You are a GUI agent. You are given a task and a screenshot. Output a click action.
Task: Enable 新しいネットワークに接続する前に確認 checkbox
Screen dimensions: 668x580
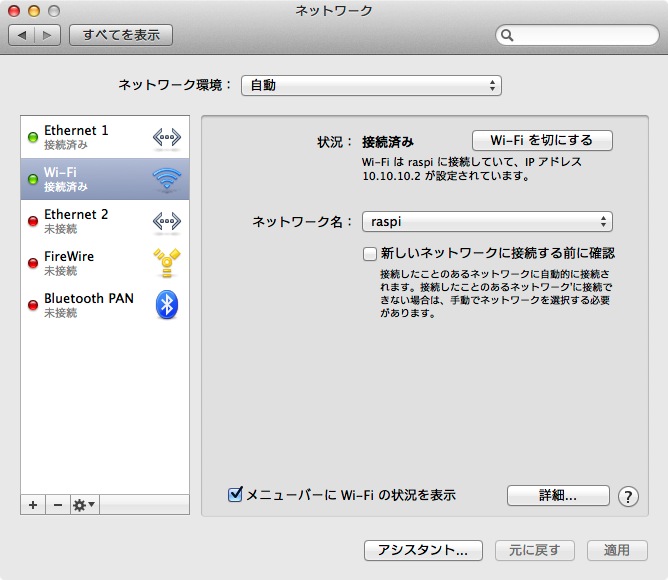point(371,254)
